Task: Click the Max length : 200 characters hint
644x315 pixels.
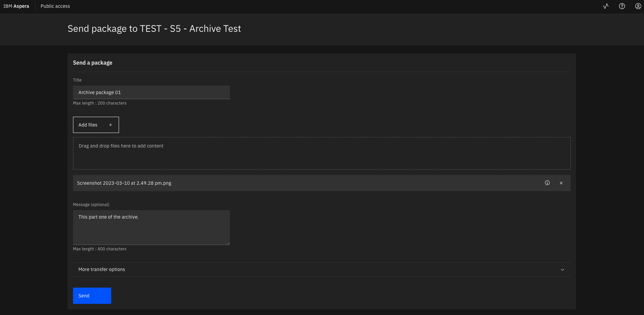Action: point(100,103)
